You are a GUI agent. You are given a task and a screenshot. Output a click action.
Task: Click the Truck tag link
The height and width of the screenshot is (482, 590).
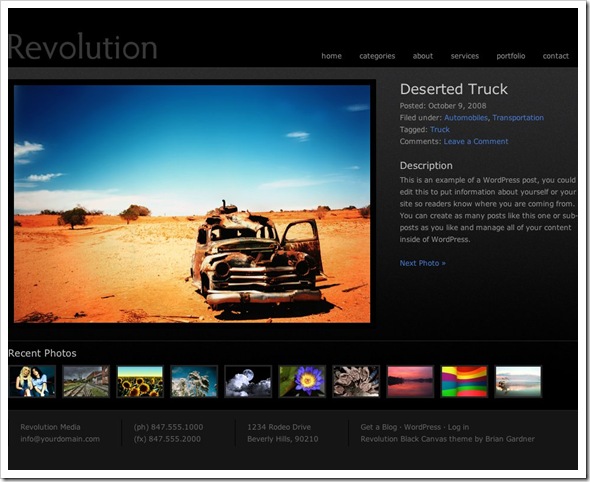(x=439, y=129)
